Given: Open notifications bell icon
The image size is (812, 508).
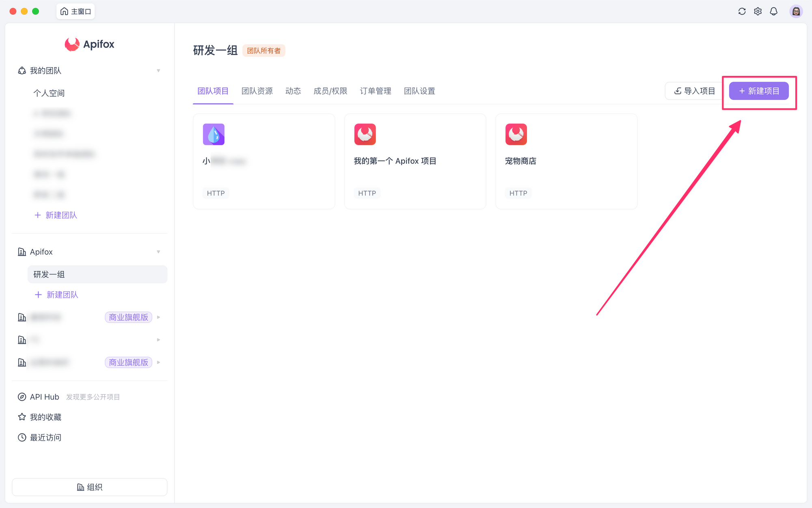Looking at the screenshot, I should pyautogui.click(x=773, y=11).
